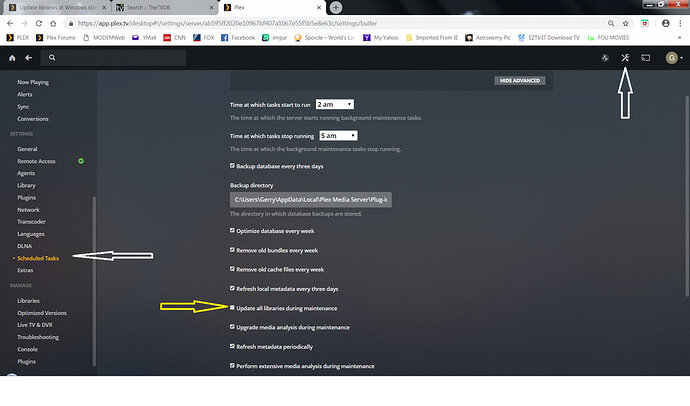Click the address bar URL
The image size is (690, 406).
(228, 23)
